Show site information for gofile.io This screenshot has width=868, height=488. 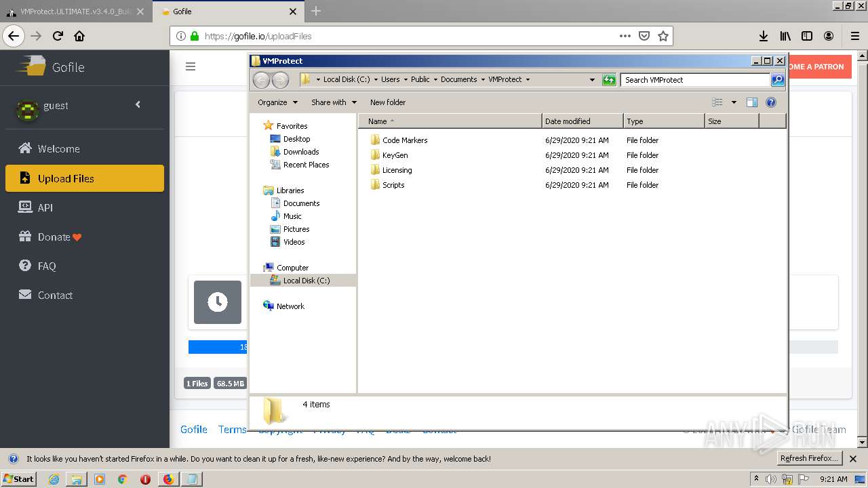[x=181, y=36]
